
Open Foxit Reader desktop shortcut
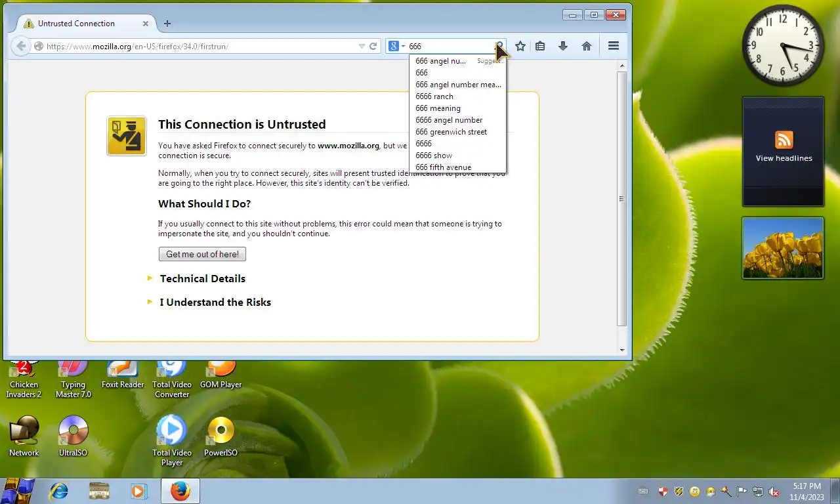pyautogui.click(x=123, y=375)
